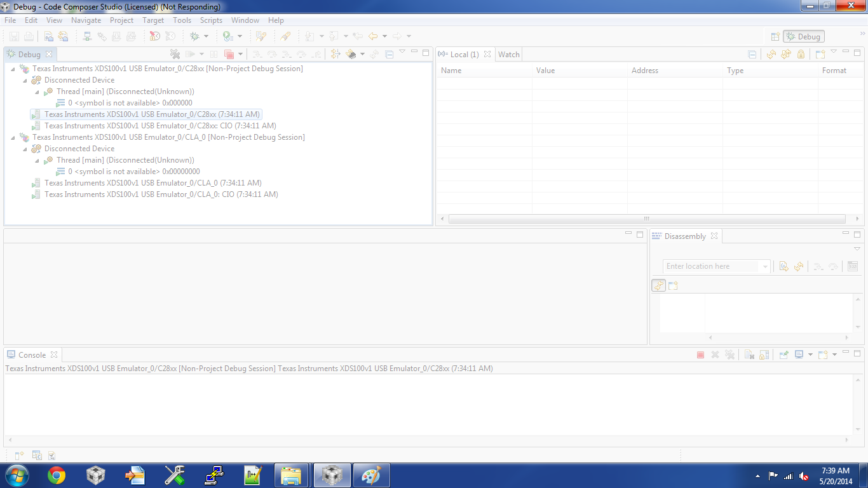Toggle Scroll Lock in the Console toolbar
This screenshot has height=488, width=868.
pos(764,355)
